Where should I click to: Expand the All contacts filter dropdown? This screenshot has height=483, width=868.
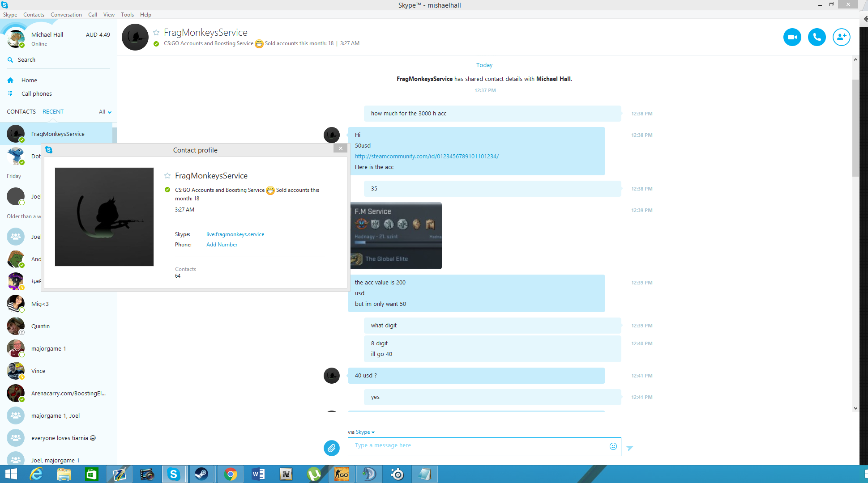tap(105, 112)
